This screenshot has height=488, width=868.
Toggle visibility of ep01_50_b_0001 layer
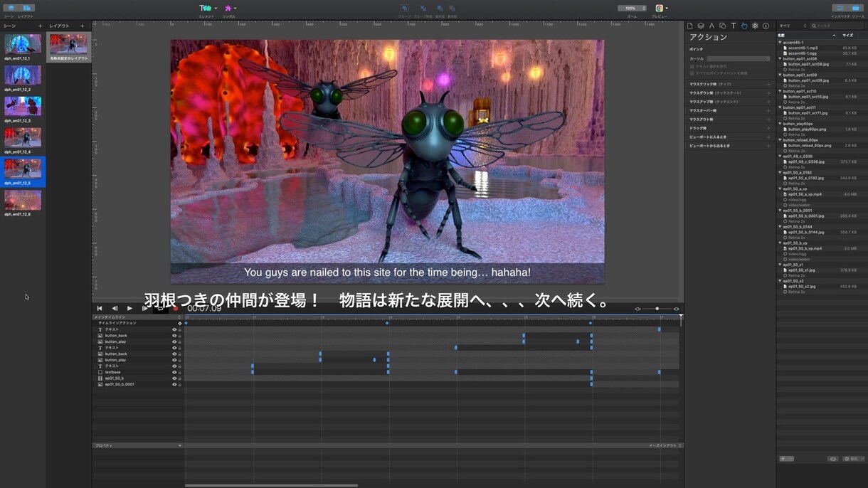pyautogui.click(x=174, y=384)
